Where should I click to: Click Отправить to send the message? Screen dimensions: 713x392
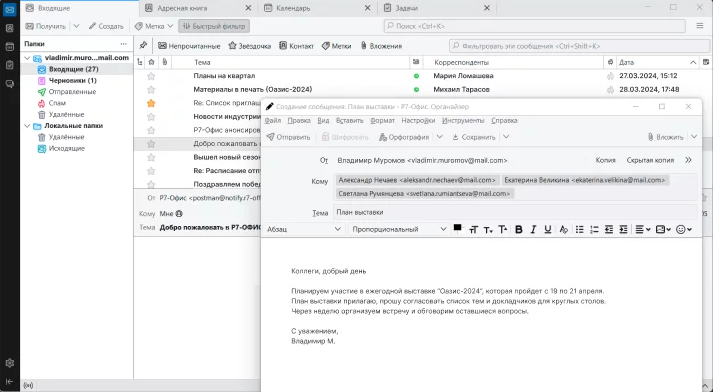[288, 137]
